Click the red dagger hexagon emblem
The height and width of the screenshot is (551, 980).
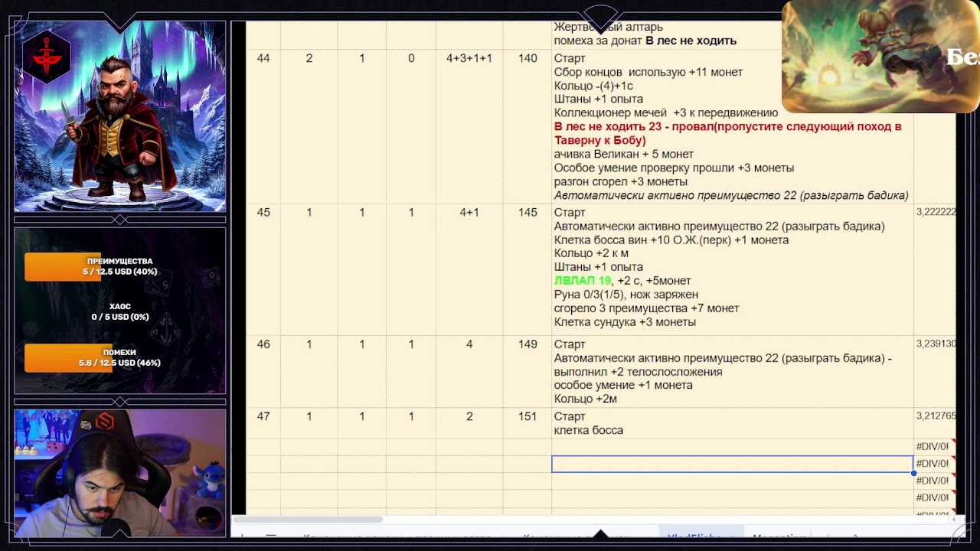pyautogui.click(x=47, y=57)
